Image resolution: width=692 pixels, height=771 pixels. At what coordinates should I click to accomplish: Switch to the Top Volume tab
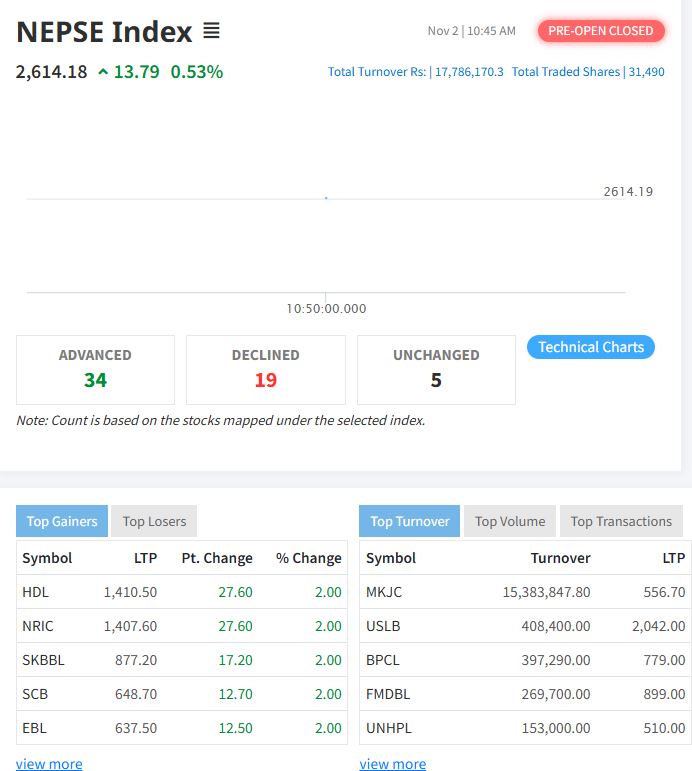point(510,521)
